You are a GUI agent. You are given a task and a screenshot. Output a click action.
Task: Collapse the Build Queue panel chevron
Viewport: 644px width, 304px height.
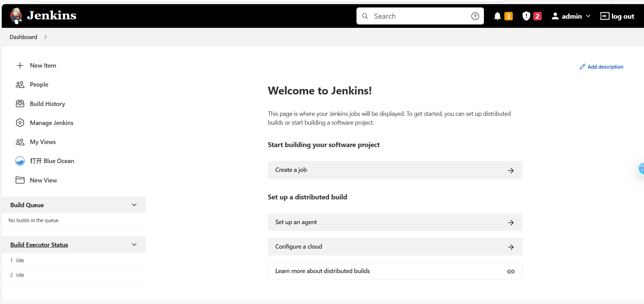coord(134,205)
